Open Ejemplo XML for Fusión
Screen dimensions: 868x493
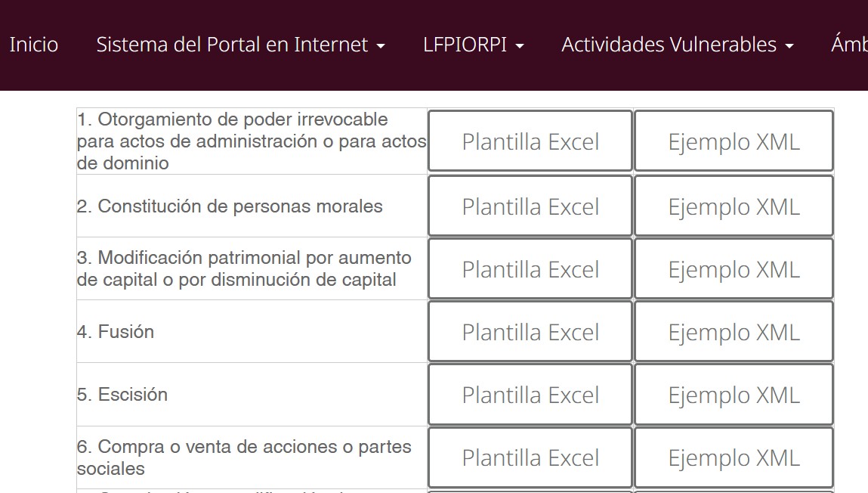733,332
